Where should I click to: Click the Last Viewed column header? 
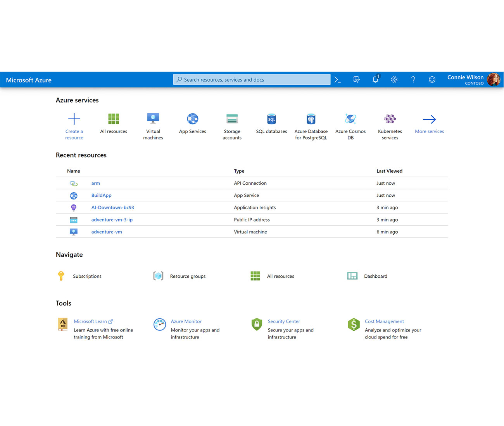389,171
